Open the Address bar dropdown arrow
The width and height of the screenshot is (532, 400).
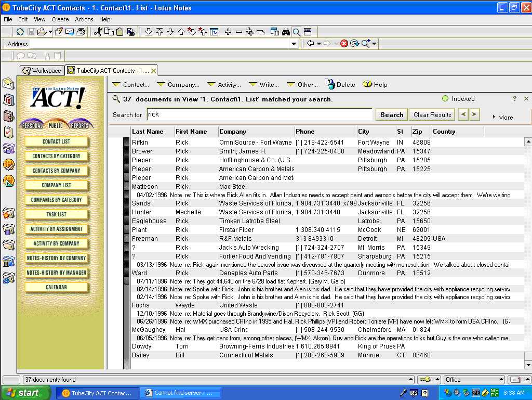tap(294, 44)
